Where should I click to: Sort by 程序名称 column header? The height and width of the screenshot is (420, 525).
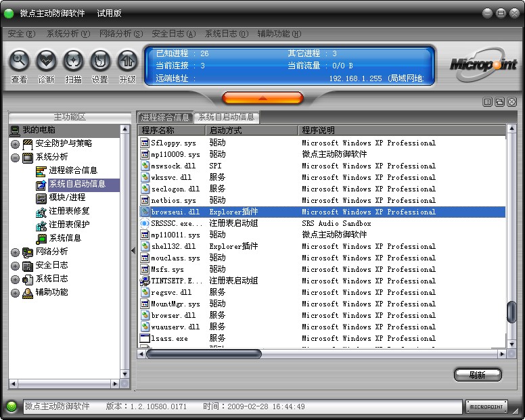[171, 130]
